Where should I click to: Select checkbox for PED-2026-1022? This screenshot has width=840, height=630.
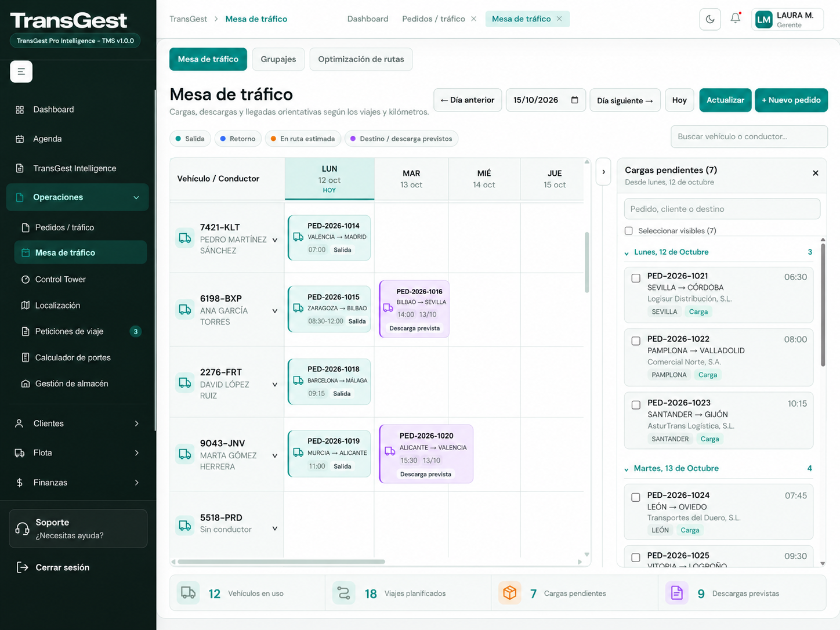(636, 341)
